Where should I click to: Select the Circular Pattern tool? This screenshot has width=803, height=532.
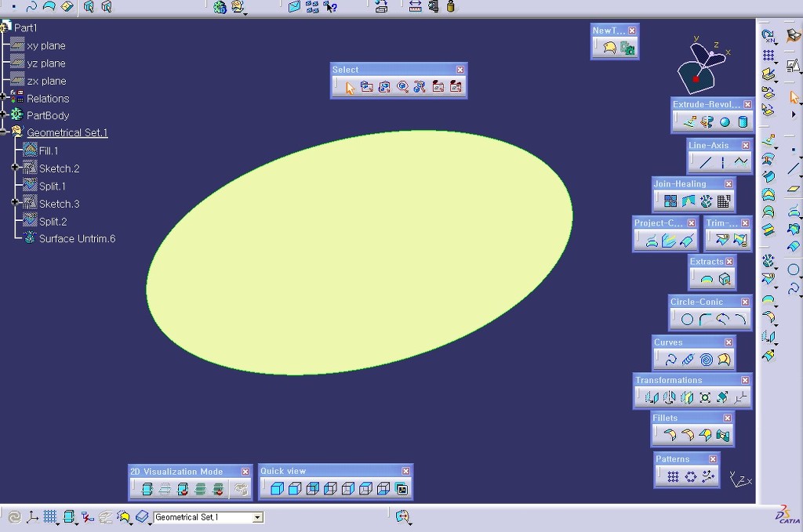[691, 476]
